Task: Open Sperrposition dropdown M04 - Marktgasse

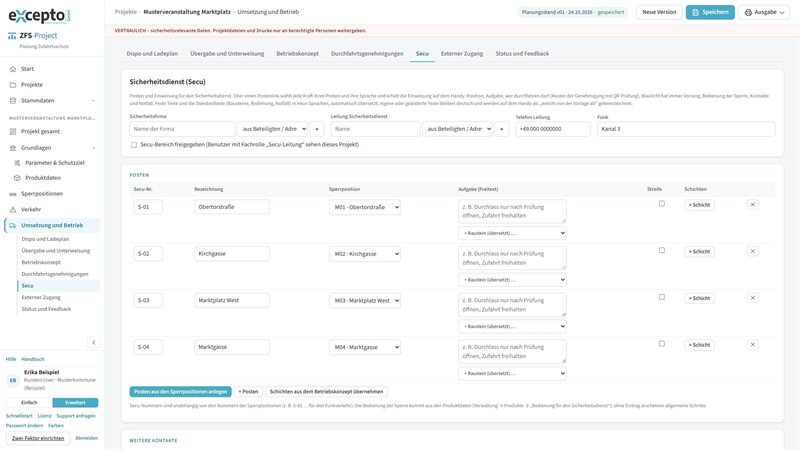Action: 365,347
